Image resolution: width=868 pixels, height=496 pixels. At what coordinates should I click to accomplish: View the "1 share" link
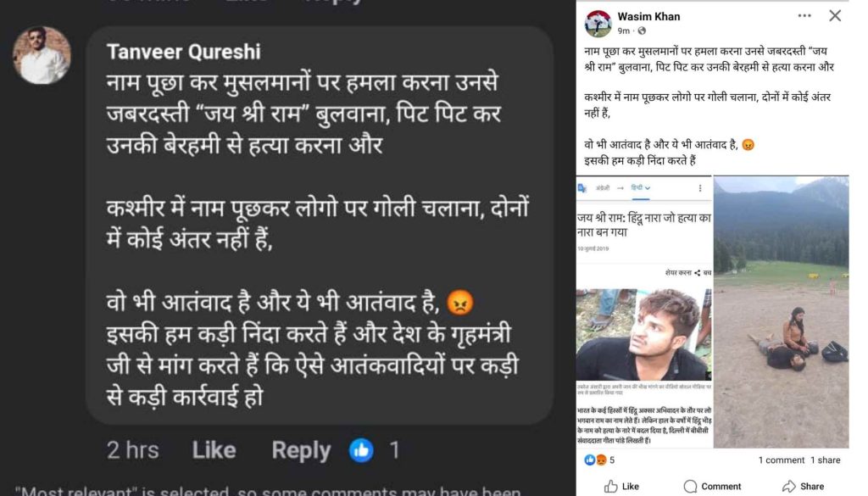[x=825, y=460]
